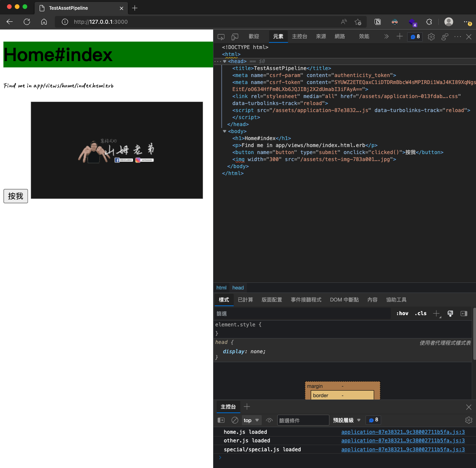Image resolution: width=476 pixels, height=468 pixels.
Task: Toggle the rendering emulation paintbrush icon
Action: click(x=450, y=314)
